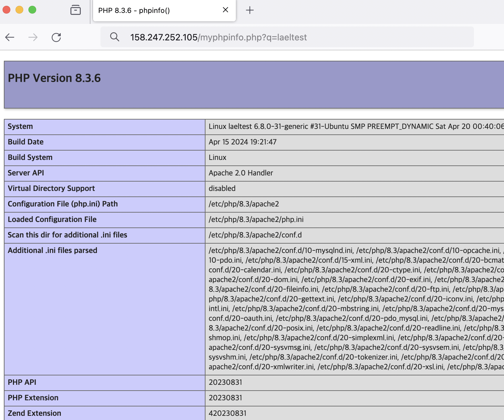The image size is (504, 420).
Task: Click the Apache 2.0 Handler value
Action: click(x=241, y=173)
